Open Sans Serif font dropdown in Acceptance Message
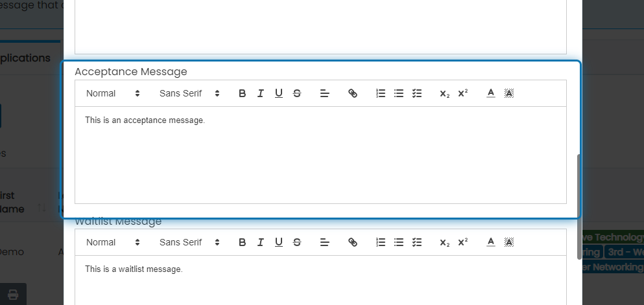Screen dimensions: 644x305 189,93
